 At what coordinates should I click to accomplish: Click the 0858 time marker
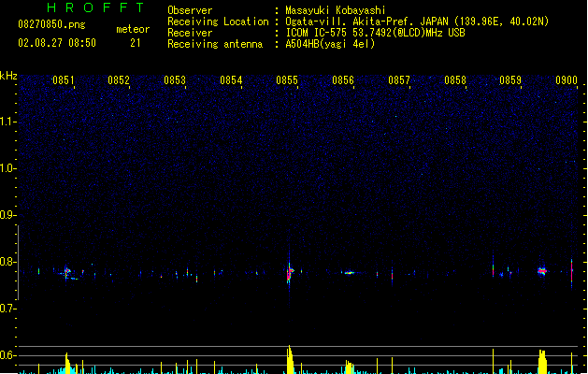pos(455,80)
